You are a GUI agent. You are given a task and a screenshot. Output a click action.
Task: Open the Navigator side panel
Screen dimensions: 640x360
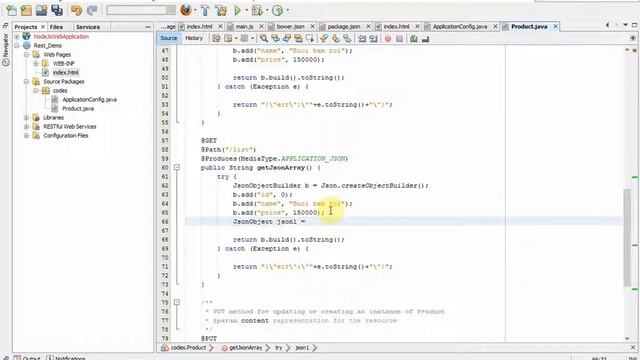6,49
